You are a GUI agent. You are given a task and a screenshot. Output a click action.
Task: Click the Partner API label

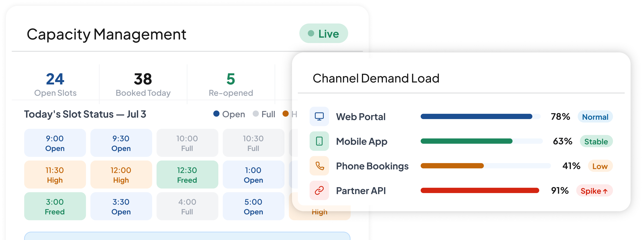click(x=361, y=191)
